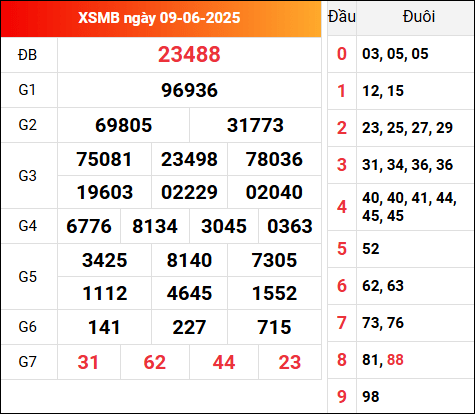Viewport: 475px width, 414px height.
Task: Click the Đuôi column header
Action: (419, 17)
